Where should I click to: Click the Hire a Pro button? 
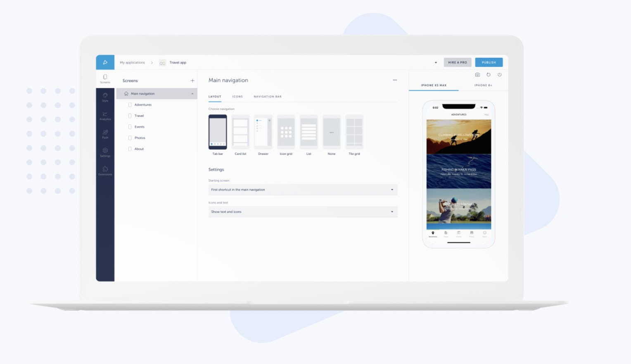click(458, 62)
